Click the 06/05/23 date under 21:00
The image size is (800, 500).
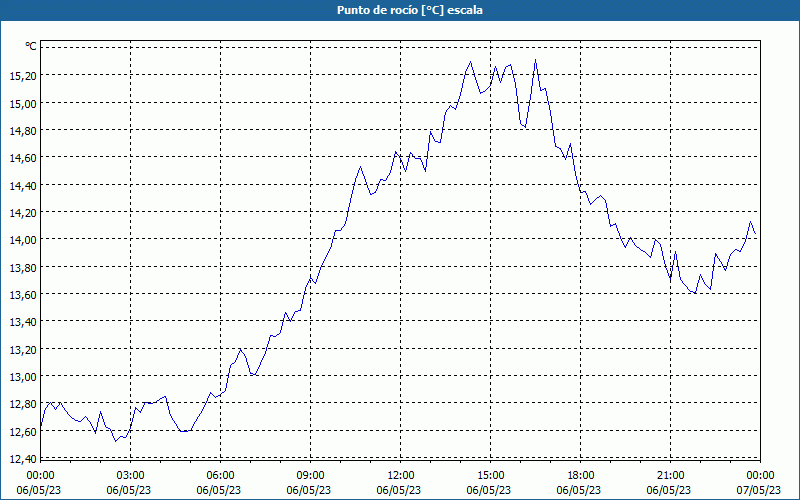coord(669,490)
